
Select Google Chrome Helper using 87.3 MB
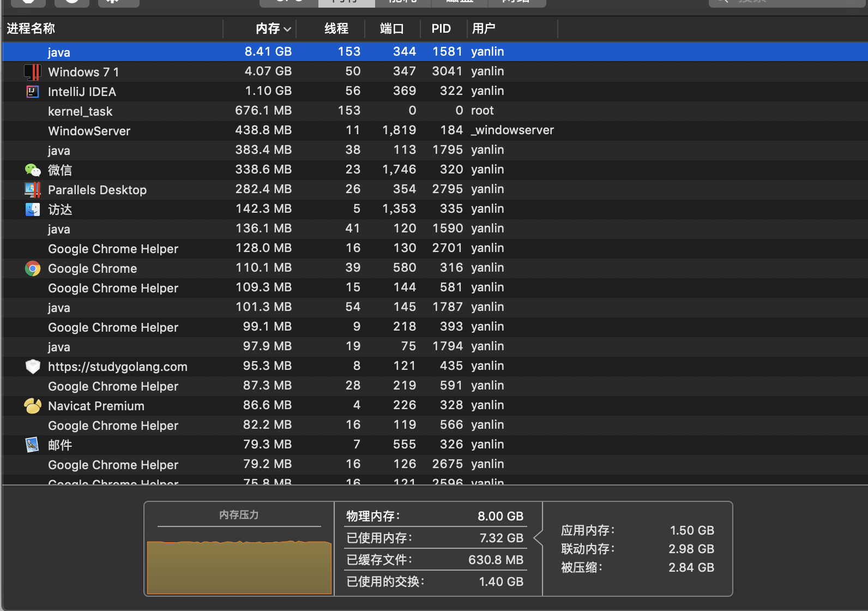click(x=435, y=386)
